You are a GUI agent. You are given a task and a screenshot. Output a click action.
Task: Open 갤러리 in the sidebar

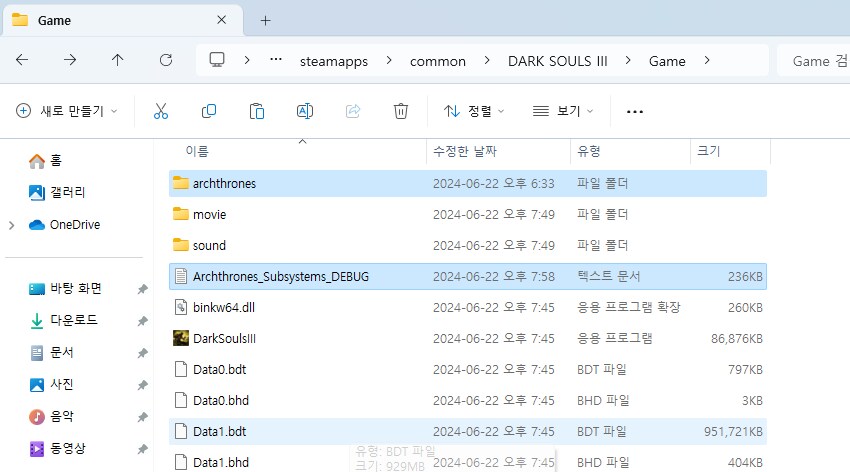57,192
